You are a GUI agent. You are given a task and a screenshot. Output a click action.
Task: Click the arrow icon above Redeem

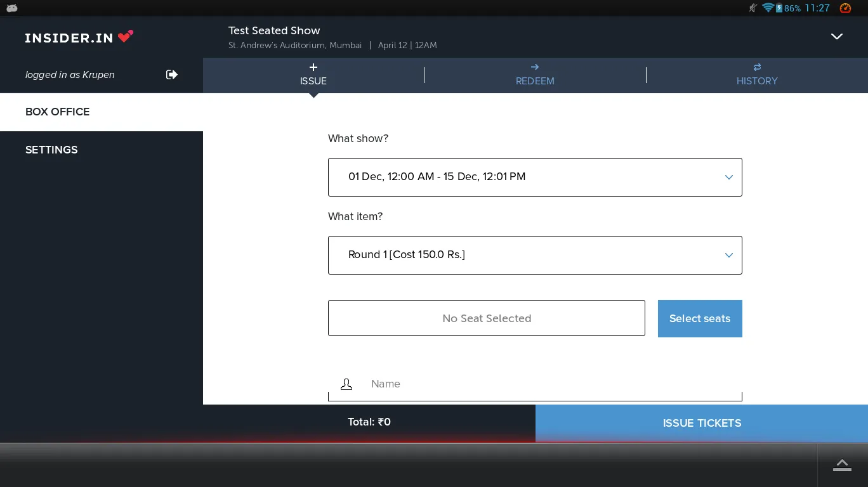click(x=535, y=67)
